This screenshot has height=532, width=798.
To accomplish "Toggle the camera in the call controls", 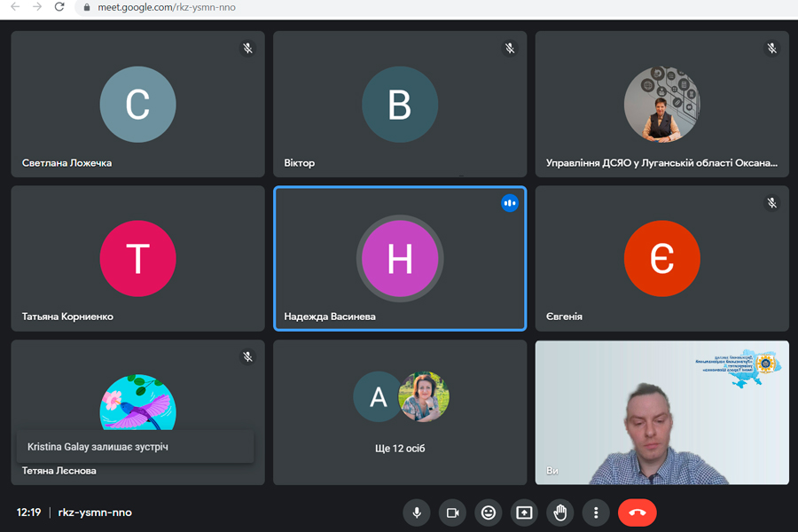I will tap(452, 512).
